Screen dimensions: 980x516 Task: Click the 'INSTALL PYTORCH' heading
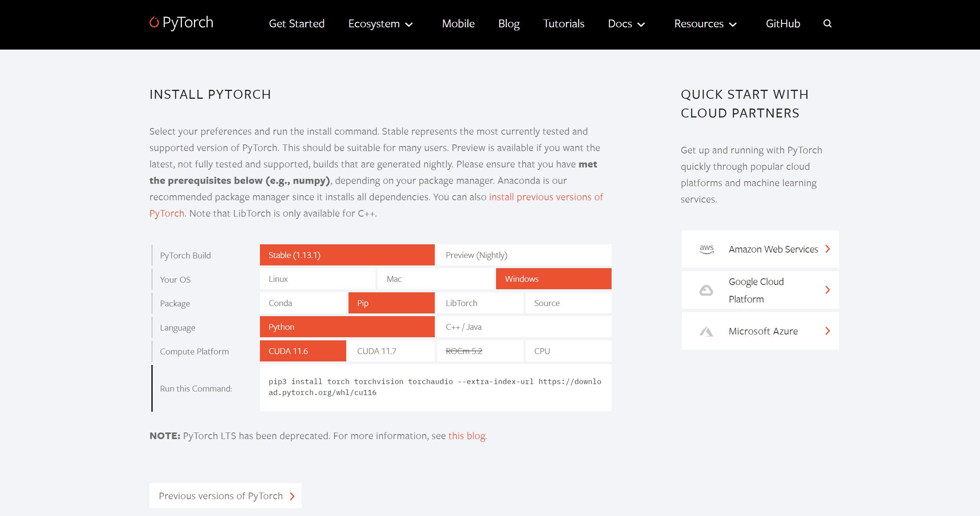pos(210,94)
